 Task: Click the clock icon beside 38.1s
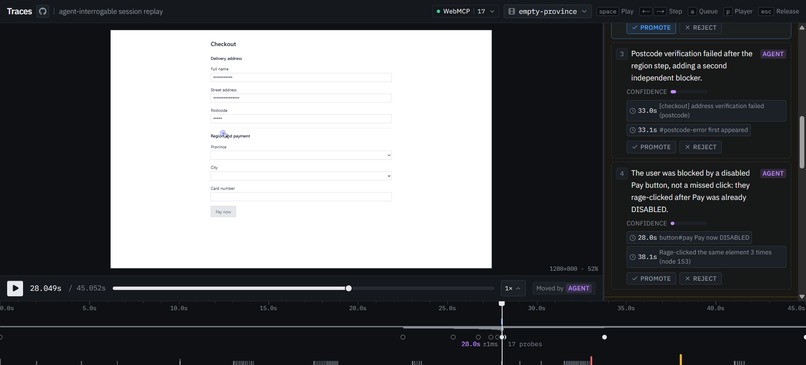point(632,257)
